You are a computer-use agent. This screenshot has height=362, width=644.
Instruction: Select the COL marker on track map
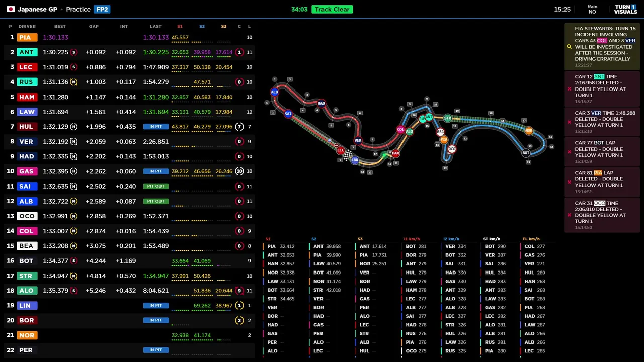(x=400, y=130)
